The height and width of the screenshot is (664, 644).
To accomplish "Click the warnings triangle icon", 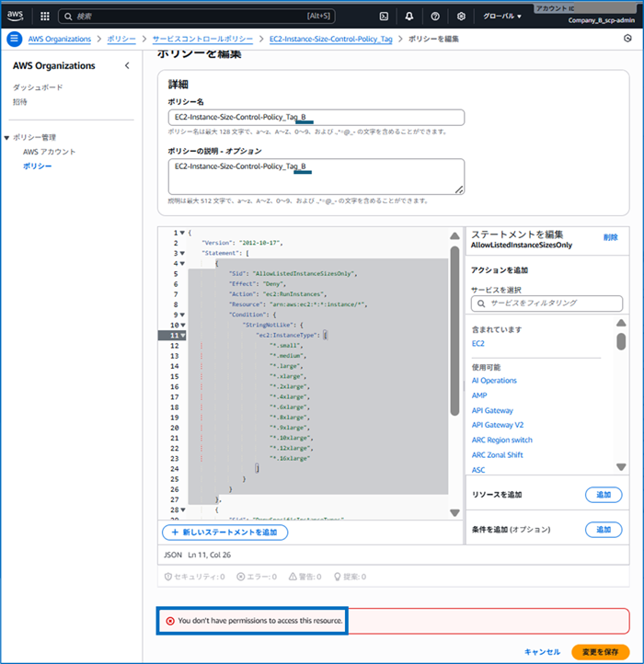I will click(x=293, y=577).
